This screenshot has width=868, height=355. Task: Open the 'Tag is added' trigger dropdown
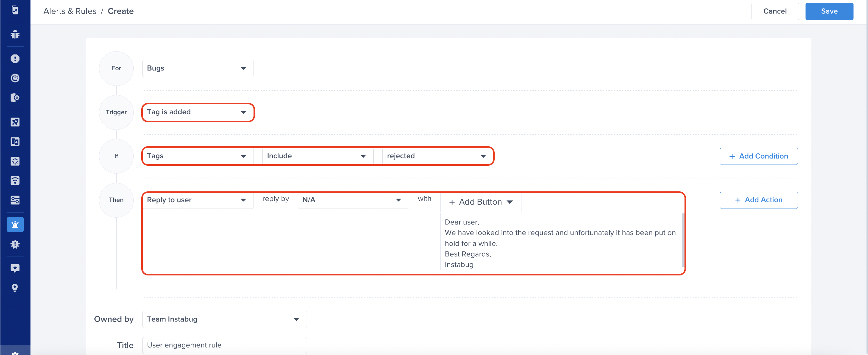[197, 112]
